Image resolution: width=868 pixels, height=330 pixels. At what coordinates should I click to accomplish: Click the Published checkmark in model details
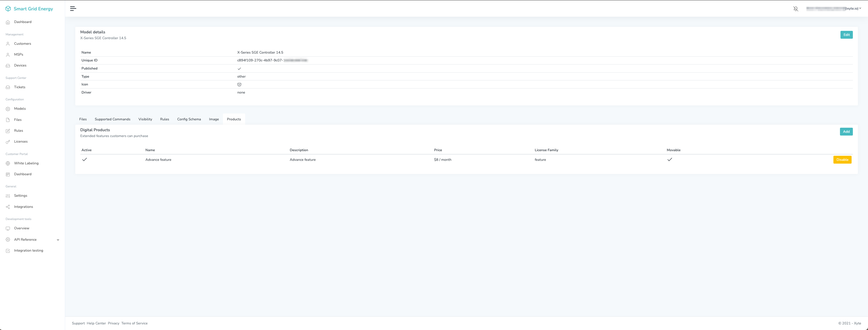[239, 69]
